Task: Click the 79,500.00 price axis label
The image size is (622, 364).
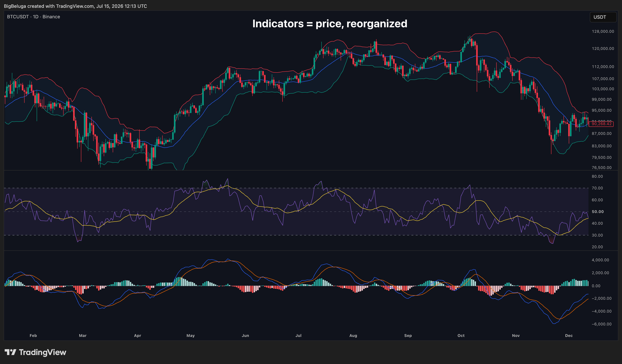Action: pos(602,158)
